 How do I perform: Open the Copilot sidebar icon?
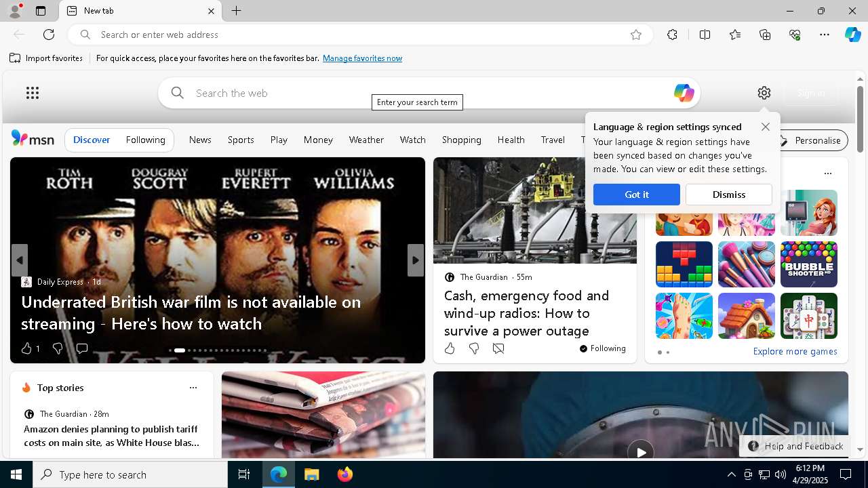click(x=852, y=35)
